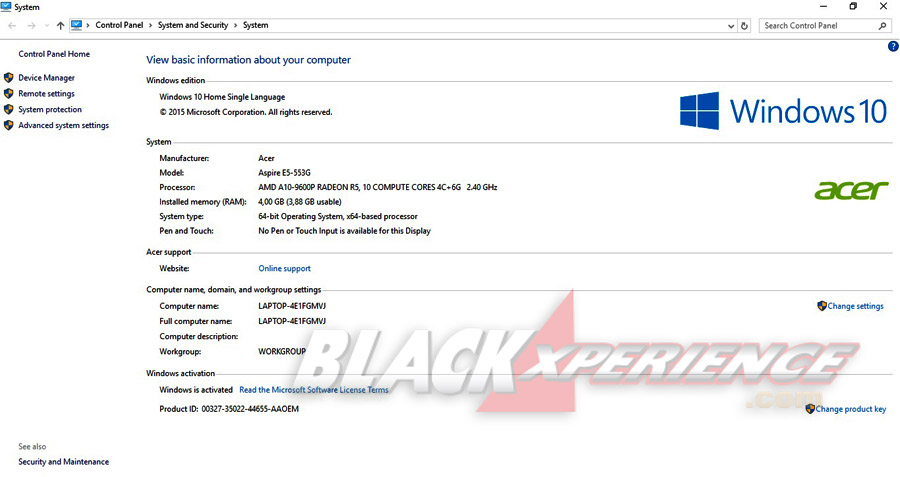Click the shield icon beside System protection
This screenshot has width=900, height=477.
tap(9, 109)
